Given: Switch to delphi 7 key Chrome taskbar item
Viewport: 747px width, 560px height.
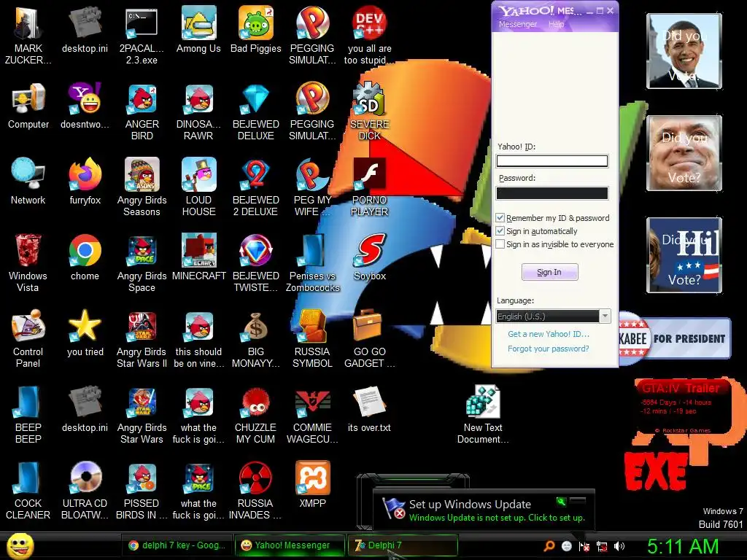Looking at the screenshot, I should pyautogui.click(x=176, y=545).
